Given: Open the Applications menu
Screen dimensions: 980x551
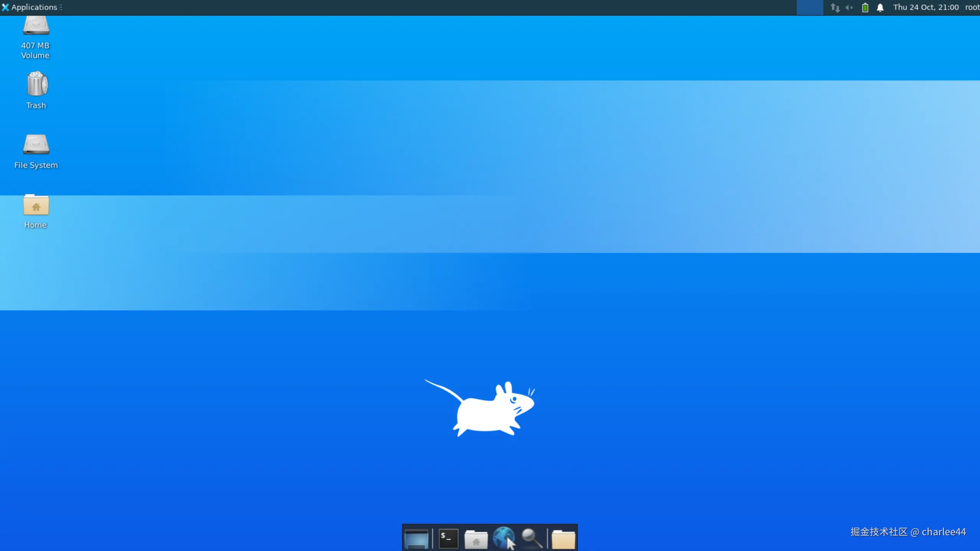Looking at the screenshot, I should pyautogui.click(x=34, y=7).
